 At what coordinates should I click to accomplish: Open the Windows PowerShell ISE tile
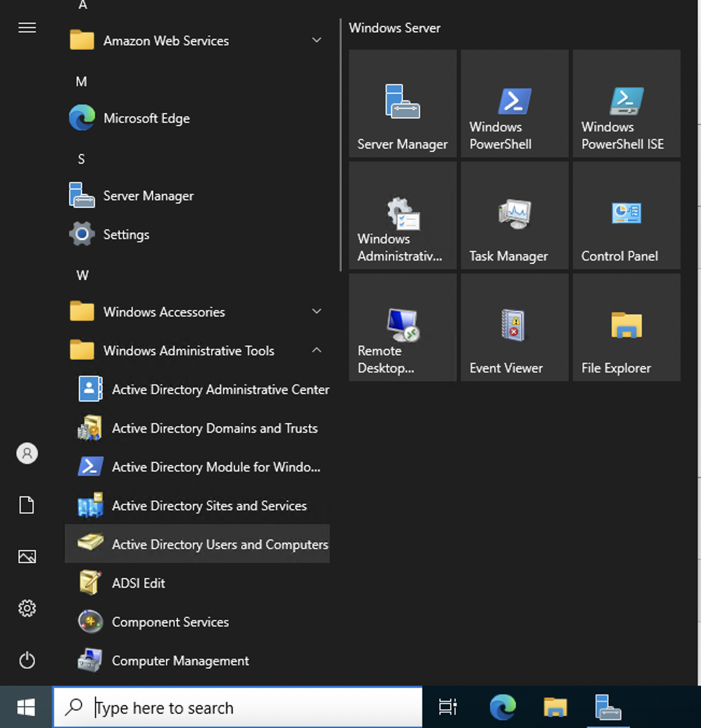pos(627,103)
